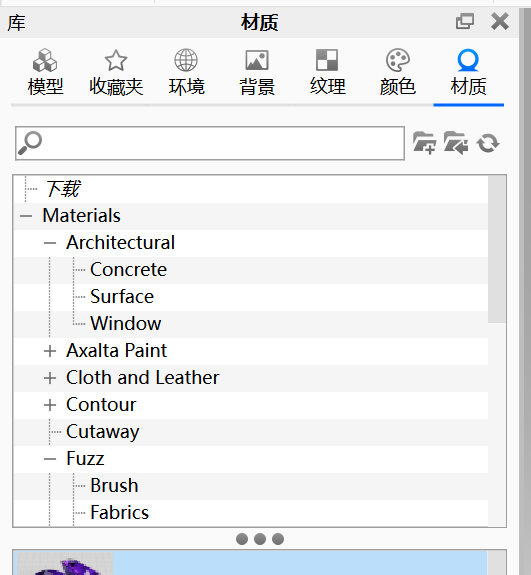This screenshot has height=575, width=531.
Task: Select the 材质 materials tab
Action: 468,72
